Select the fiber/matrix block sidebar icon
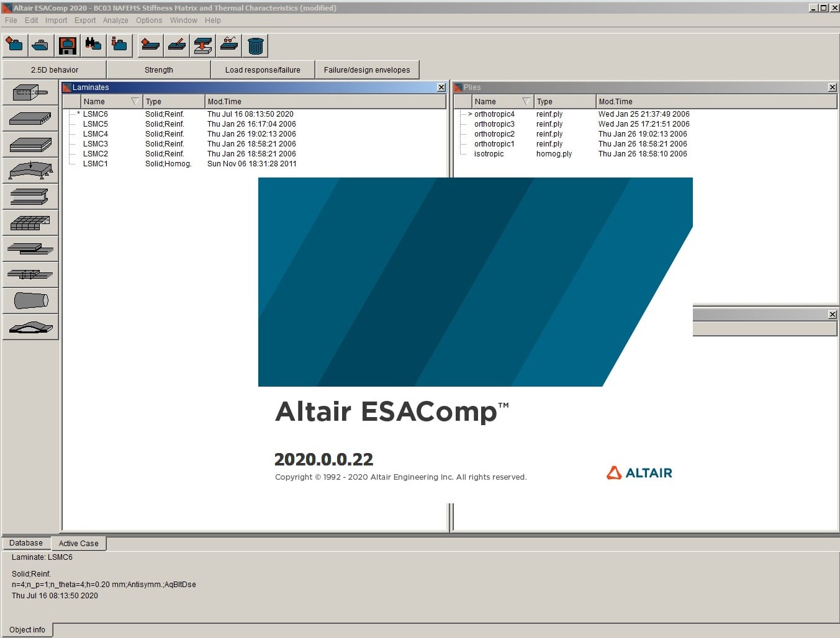 click(30, 92)
